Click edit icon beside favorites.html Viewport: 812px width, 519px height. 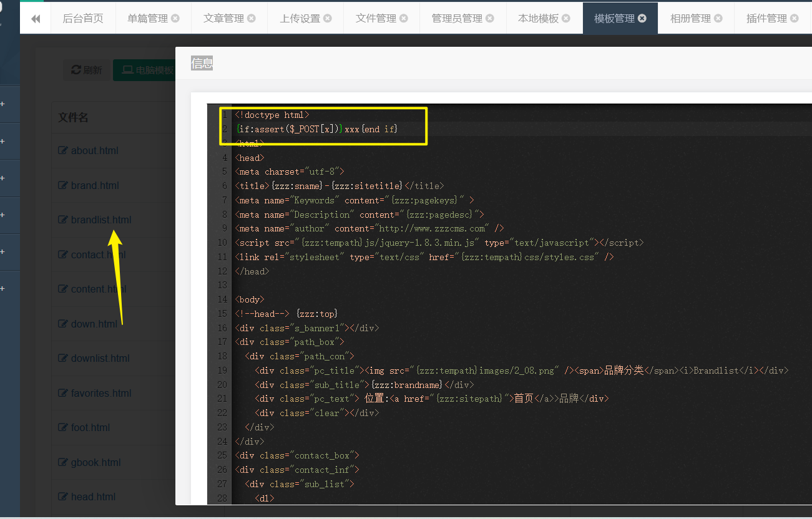click(x=63, y=393)
